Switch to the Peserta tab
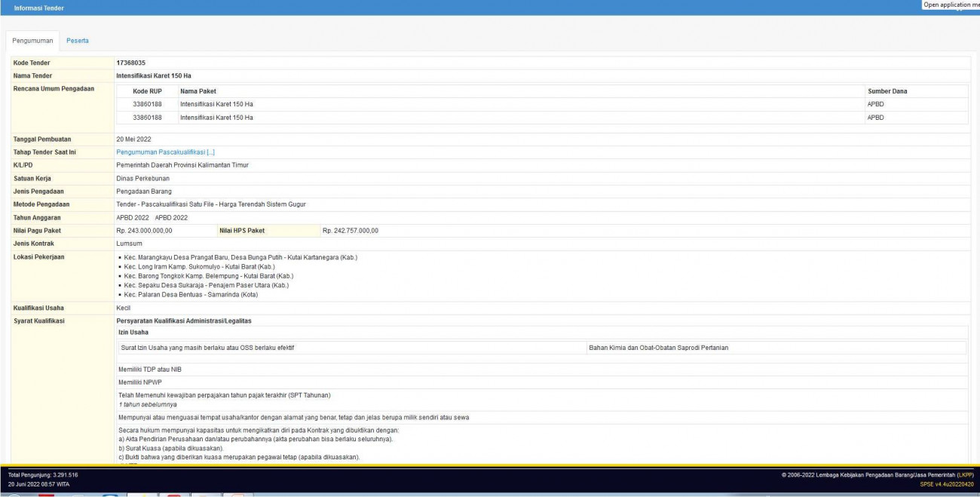The height and width of the screenshot is (497, 980). pyautogui.click(x=77, y=40)
